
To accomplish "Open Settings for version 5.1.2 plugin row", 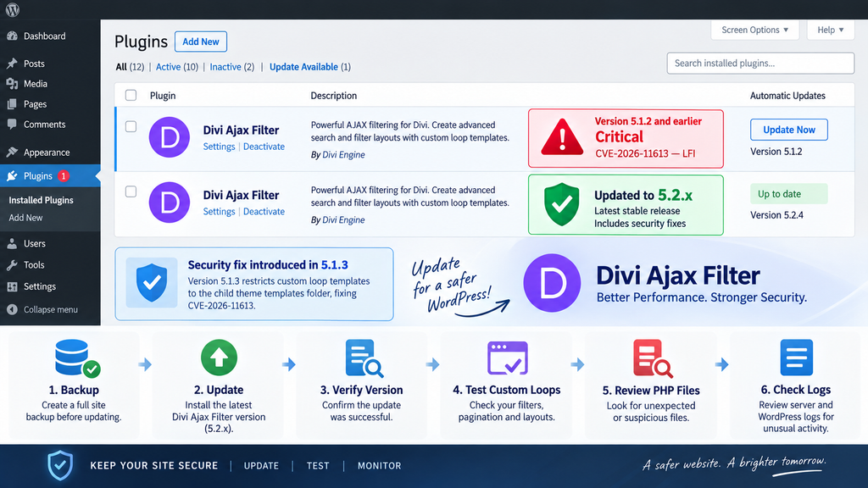I will pos(219,147).
